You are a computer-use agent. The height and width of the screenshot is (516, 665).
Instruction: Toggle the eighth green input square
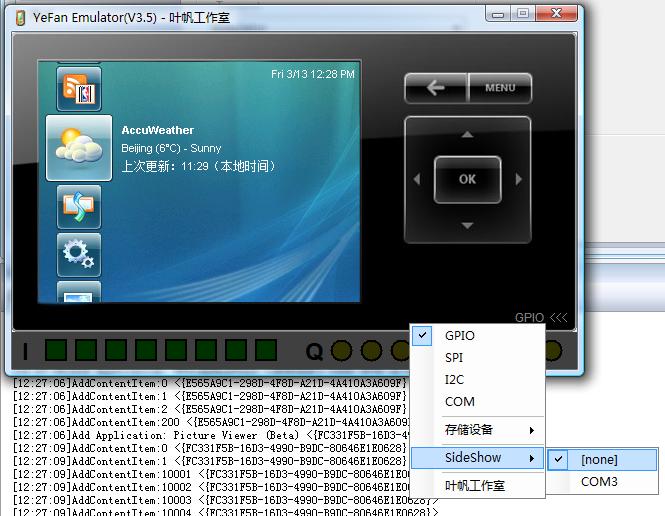click(266, 350)
